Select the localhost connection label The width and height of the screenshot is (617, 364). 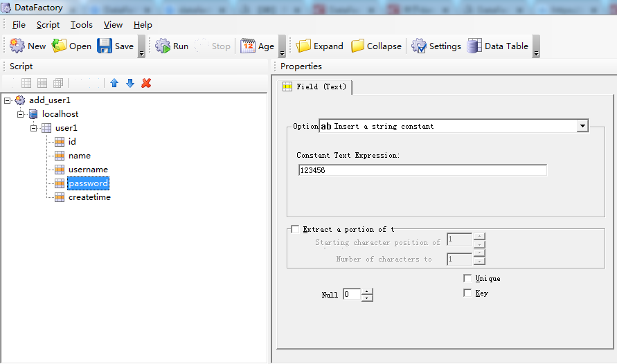click(60, 114)
